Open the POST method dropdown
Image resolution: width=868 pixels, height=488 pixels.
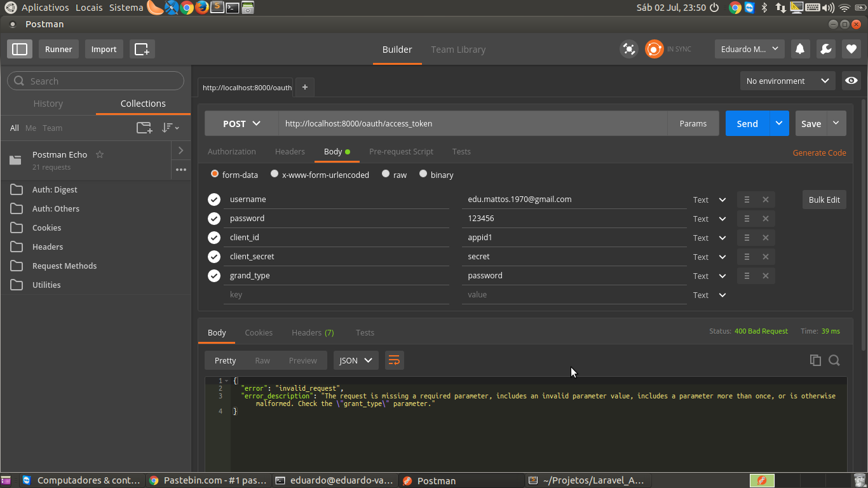241,123
